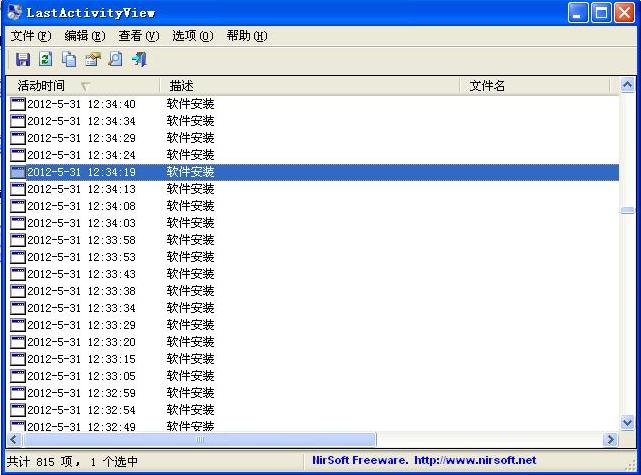The height and width of the screenshot is (475, 641).
Task: Click the Refresh toolbar icon
Action: click(x=45, y=59)
